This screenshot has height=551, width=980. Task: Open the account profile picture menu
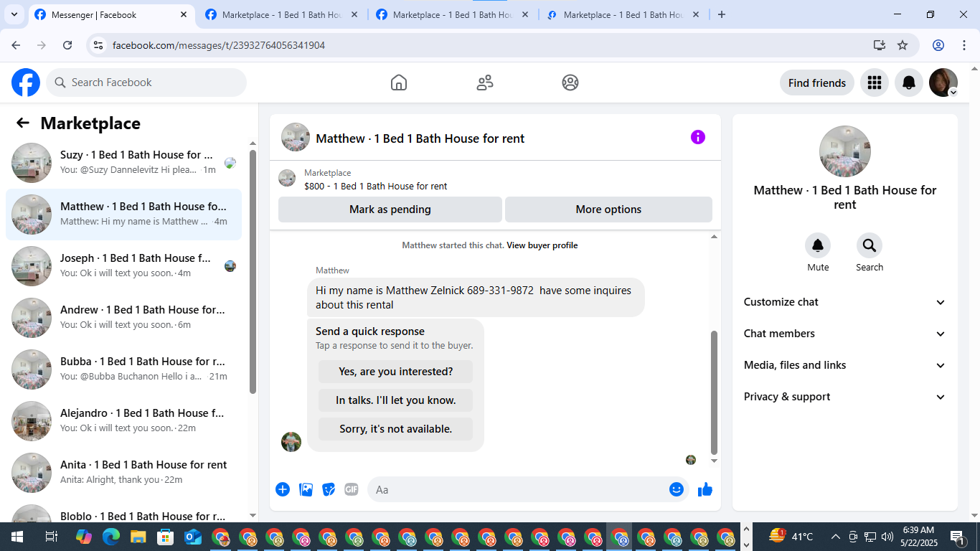(943, 83)
